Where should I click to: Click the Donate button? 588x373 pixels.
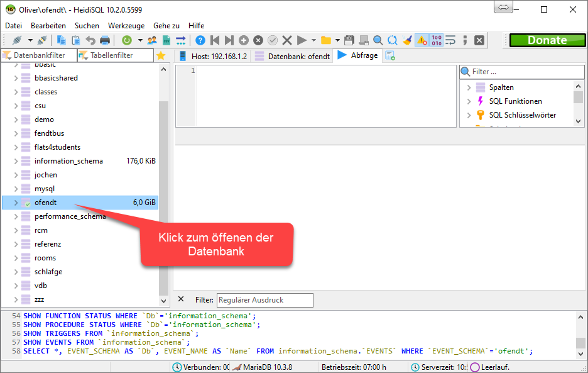coord(547,40)
